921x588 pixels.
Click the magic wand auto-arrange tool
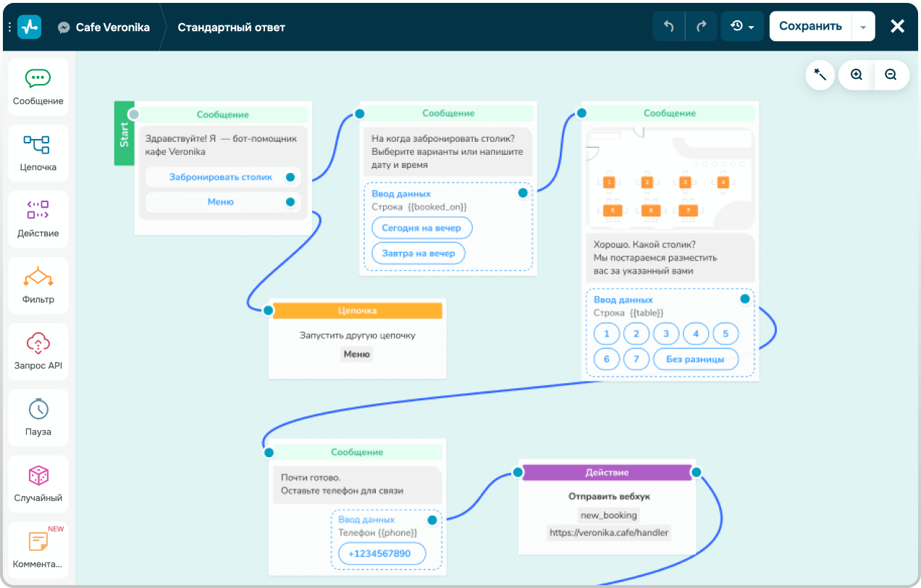[x=820, y=75]
